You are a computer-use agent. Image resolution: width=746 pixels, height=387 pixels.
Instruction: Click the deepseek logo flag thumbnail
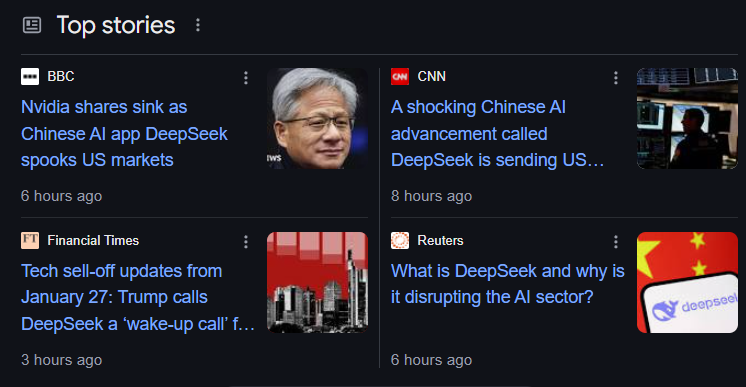687,282
